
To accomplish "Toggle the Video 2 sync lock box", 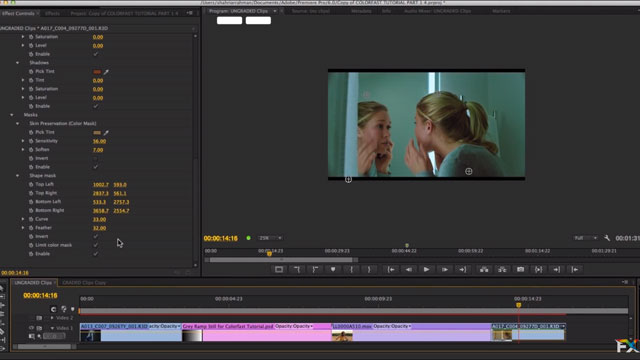I will click(x=39, y=318).
